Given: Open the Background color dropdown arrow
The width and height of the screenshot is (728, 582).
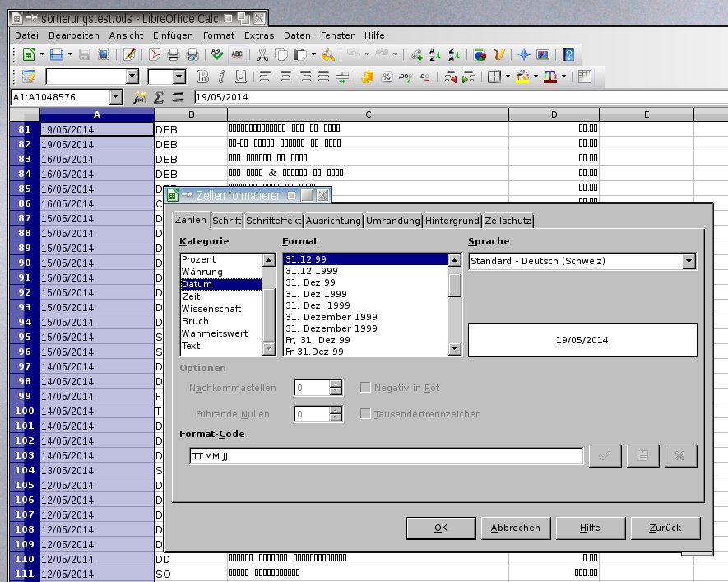Looking at the screenshot, I should click(536, 77).
